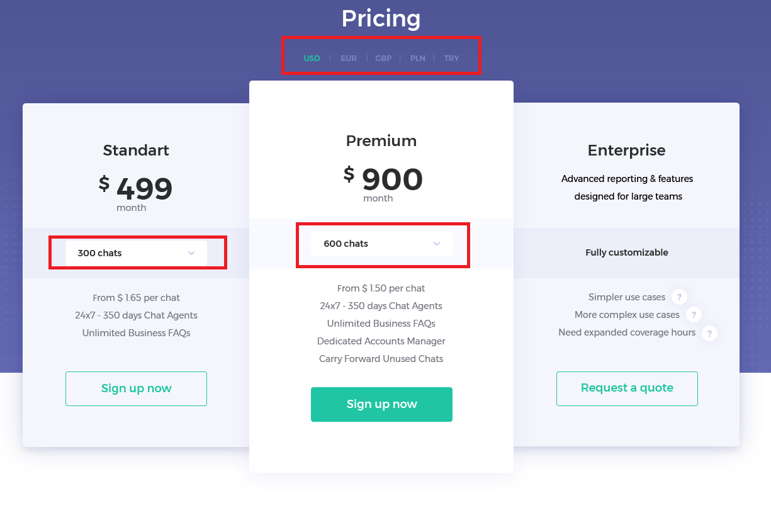The width and height of the screenshot is (771, 532).
Task: Switch pricing currency to USD
Action: (312, 59)
